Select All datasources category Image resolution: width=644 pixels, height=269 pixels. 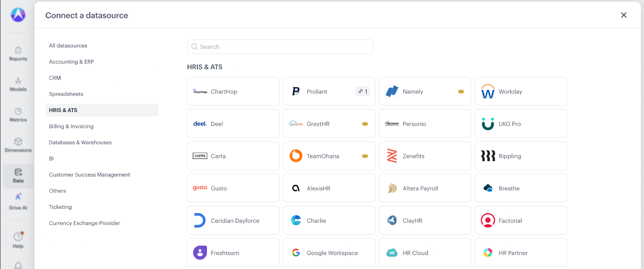coord(102,45)
